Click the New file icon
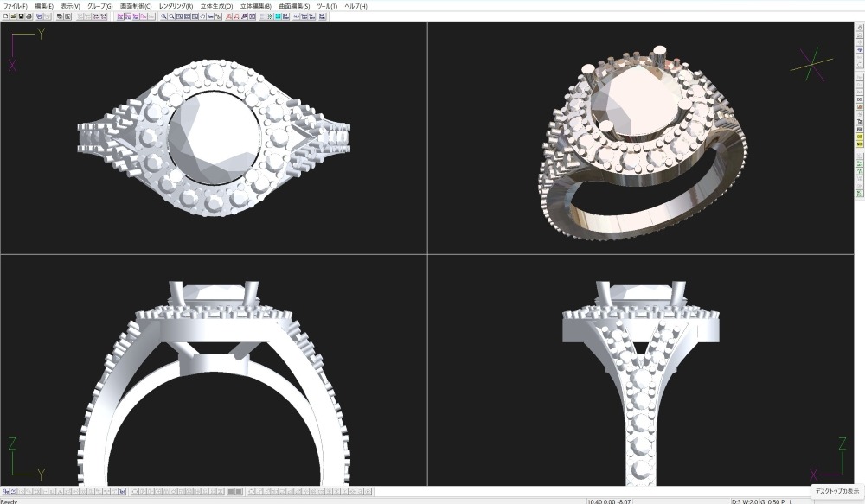The width and height of the screenshot is (865, 504). [x=5, y=16]
